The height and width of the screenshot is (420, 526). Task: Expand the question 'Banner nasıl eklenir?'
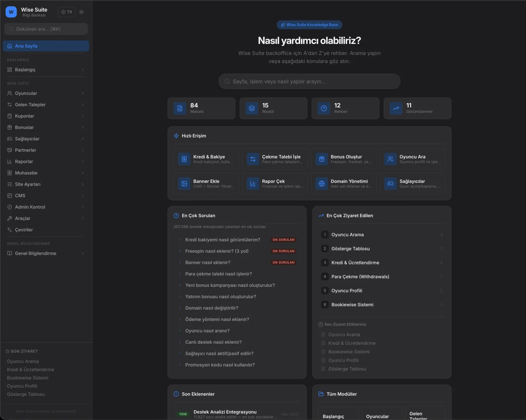pyautogui.click(x=208, y=262)
